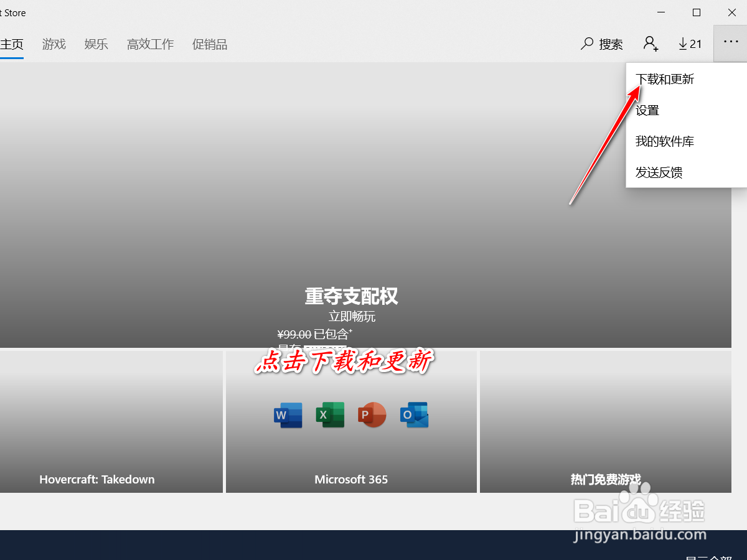Click 发送反馈 in the menu
The height and width of the screenshot is (560, 747).
point(658,172)
